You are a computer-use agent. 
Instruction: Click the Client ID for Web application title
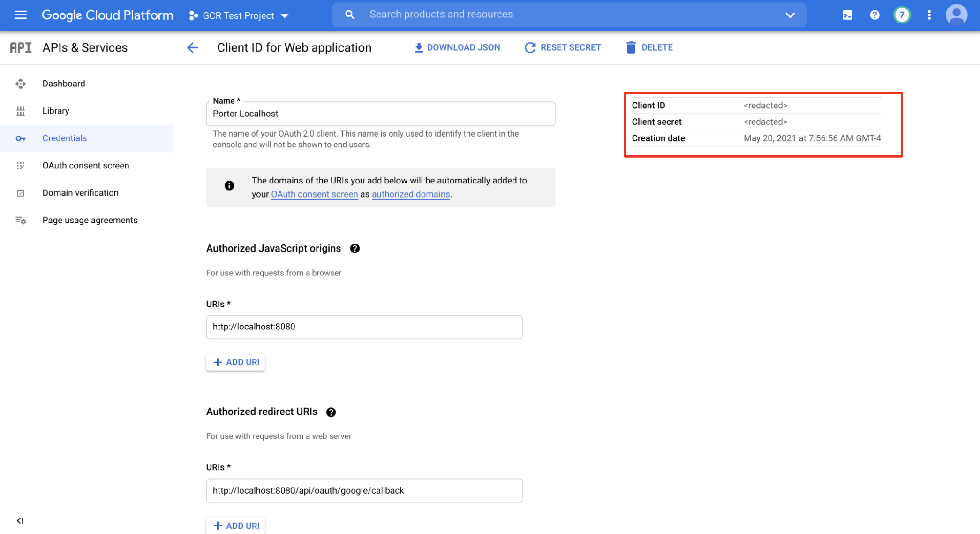point(294,47)
